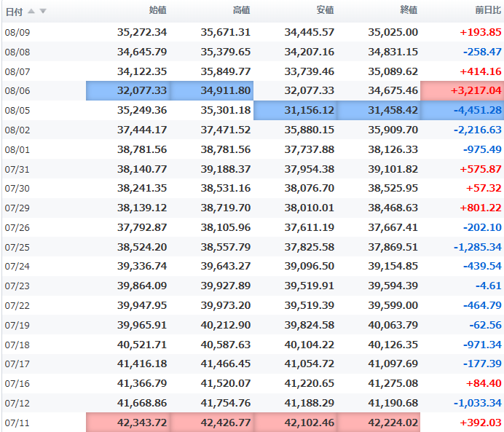504x432 pixels.
Task: Select the 07/19 date cell
Action: [17, 326]
